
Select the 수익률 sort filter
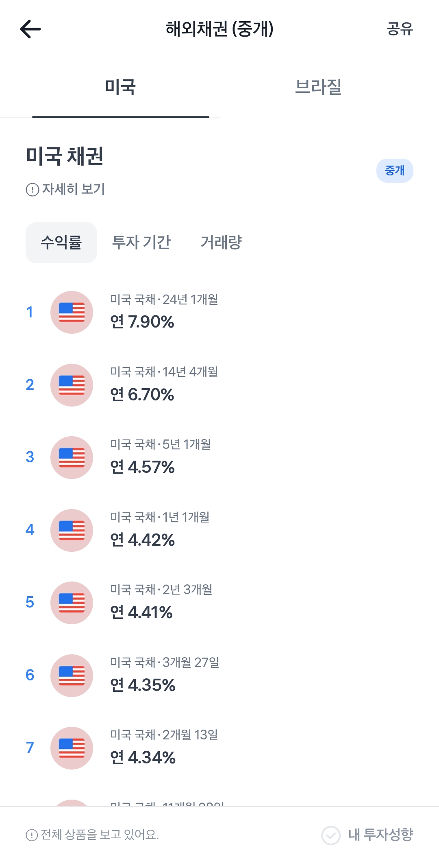pyautogui.click(x=61, y=243)
